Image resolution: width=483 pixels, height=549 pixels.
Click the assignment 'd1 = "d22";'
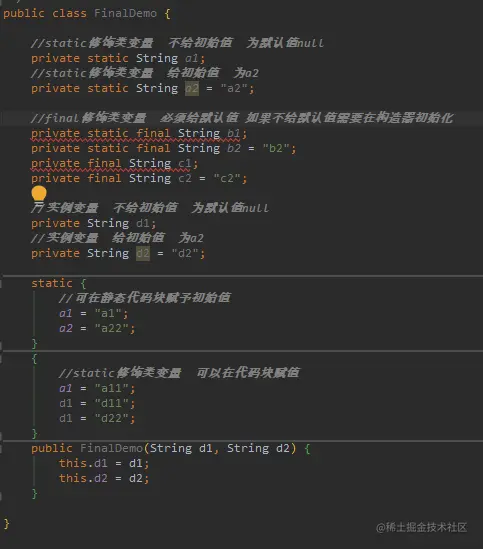coord(97,418)
